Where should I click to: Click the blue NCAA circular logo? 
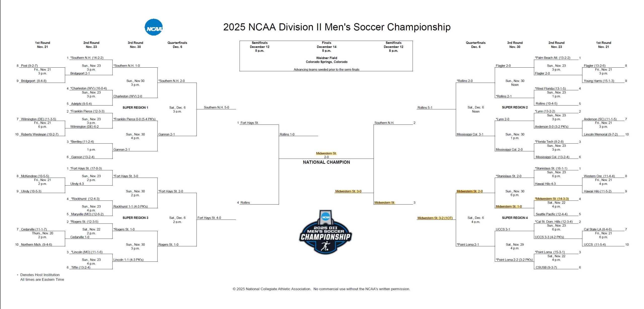tap(153, 27)
